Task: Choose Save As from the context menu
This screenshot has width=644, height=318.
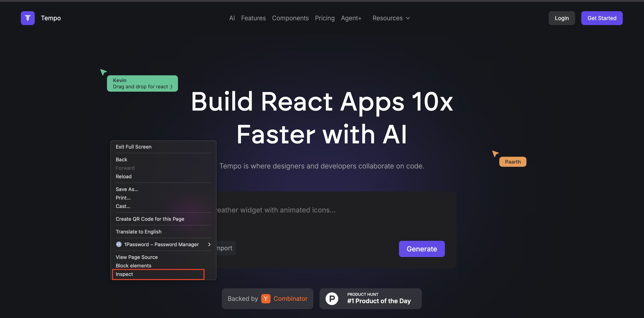Action: (127, 189)
